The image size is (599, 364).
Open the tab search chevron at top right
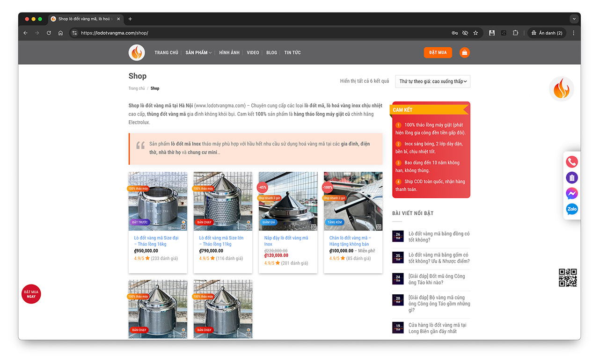point(574,19)
